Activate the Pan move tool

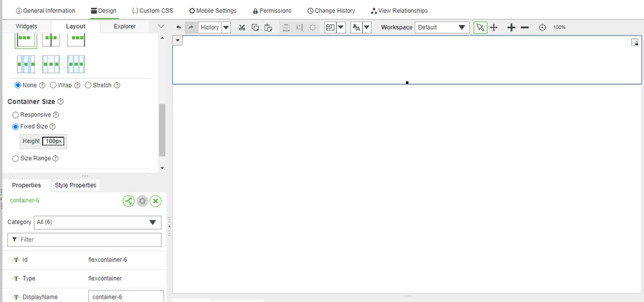tap(494, 28)
